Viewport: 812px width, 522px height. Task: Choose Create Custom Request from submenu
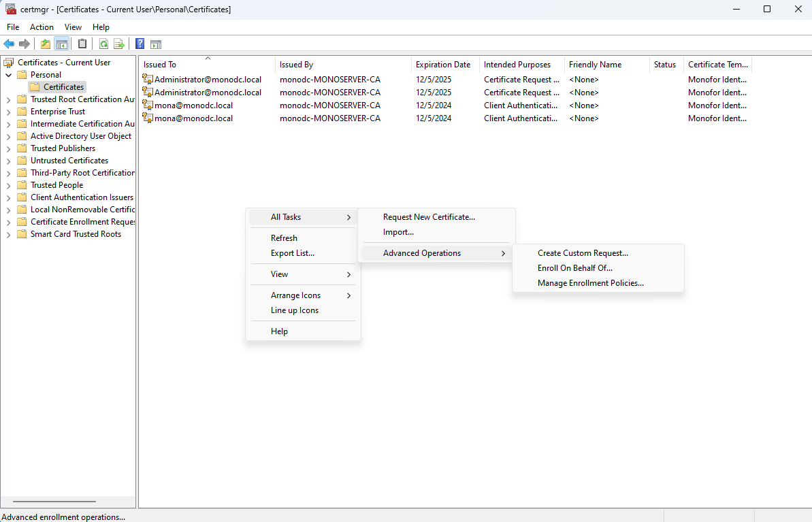583,253
